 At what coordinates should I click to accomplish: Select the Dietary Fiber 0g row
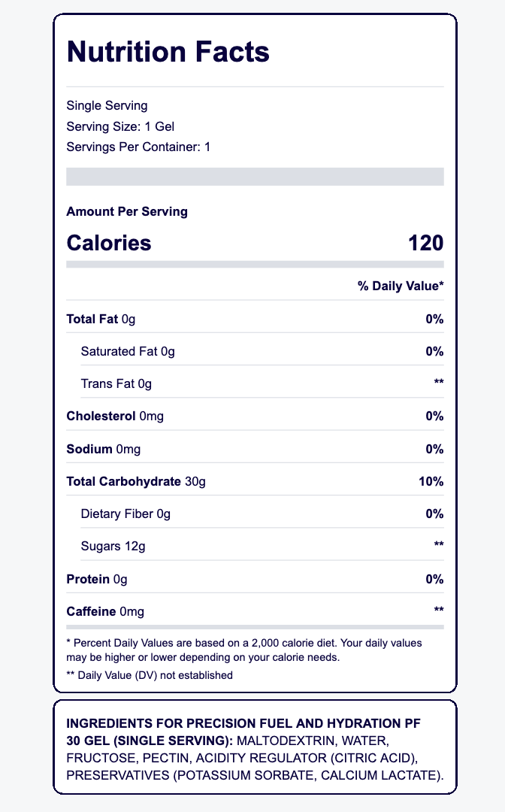click(125, 514)
